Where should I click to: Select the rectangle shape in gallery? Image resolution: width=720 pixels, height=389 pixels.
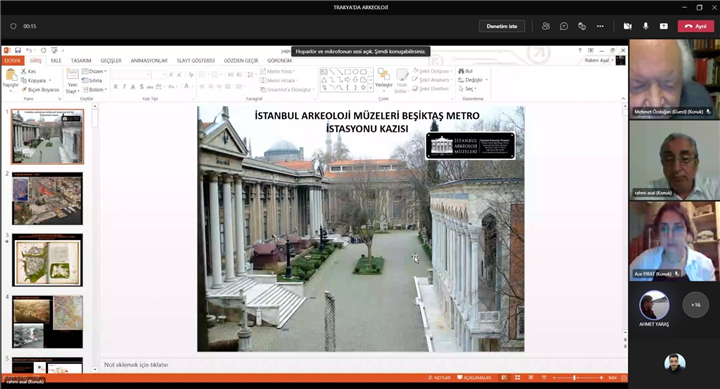pos(348,72)
